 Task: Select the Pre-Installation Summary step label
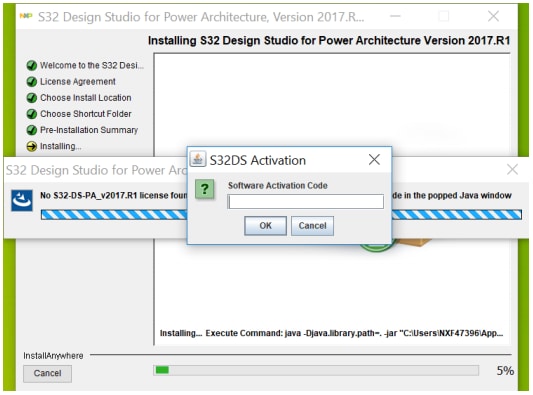tap(89, 130)
